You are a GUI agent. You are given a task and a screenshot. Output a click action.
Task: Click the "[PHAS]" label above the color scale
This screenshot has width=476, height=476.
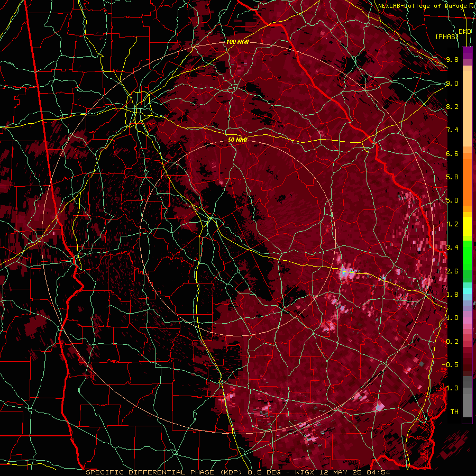(447, 36)
